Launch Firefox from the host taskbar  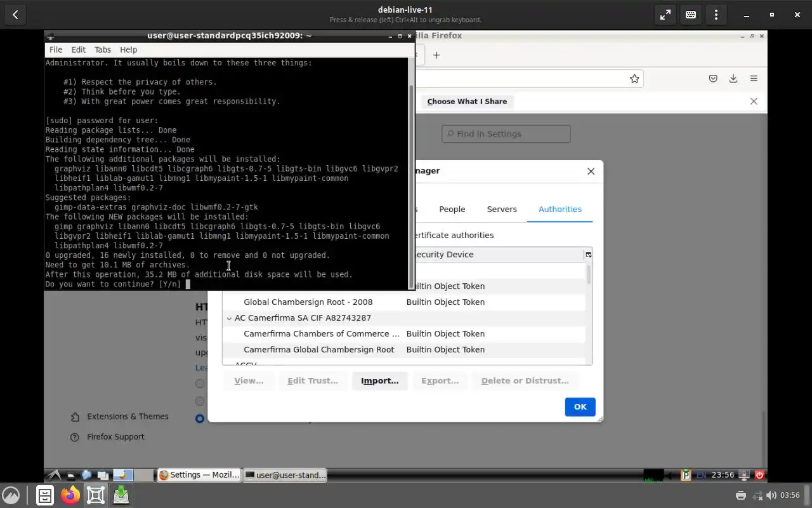tap(70, 495)
